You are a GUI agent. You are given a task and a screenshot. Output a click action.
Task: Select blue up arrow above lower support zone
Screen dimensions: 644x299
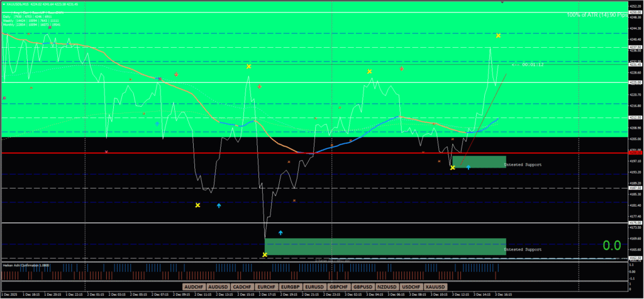pyautogui.click(x=280, y=232)
